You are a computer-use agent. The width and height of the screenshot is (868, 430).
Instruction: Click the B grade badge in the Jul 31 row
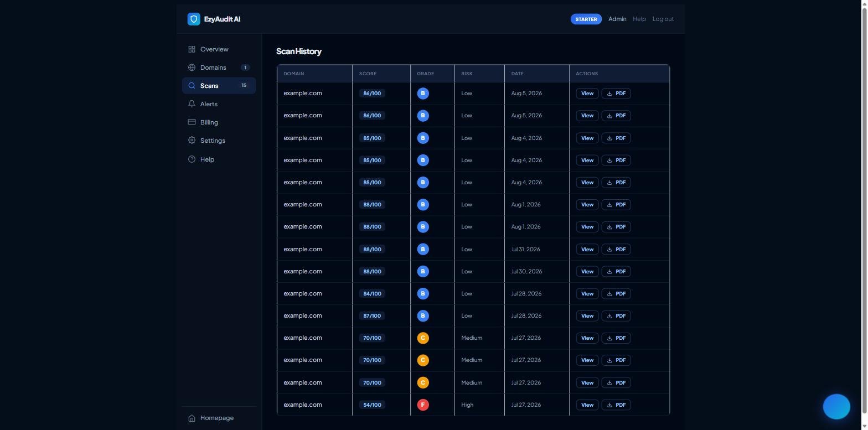pyautogui.click(x=423, y=250)
